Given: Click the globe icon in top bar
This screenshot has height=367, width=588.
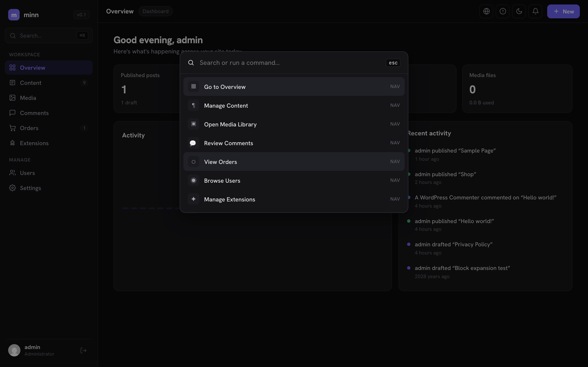Looking at the screenshot, I should [486, 11].
